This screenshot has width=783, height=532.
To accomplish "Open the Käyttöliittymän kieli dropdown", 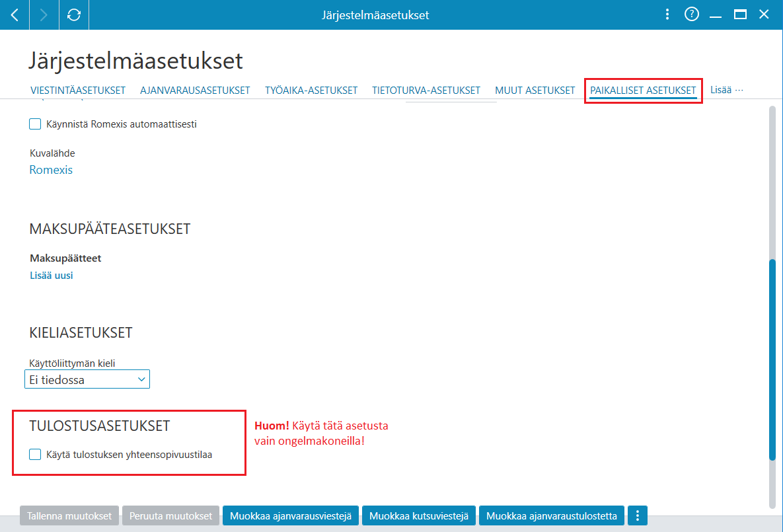I will coord(87,379).
